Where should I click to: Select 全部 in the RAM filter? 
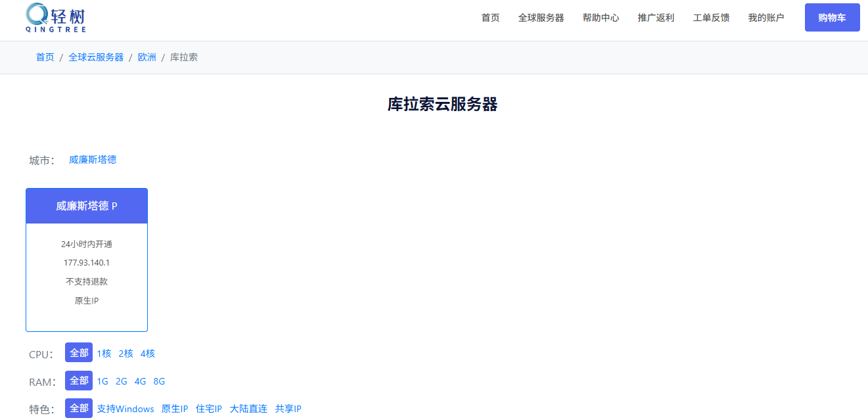tap(79, 381)
